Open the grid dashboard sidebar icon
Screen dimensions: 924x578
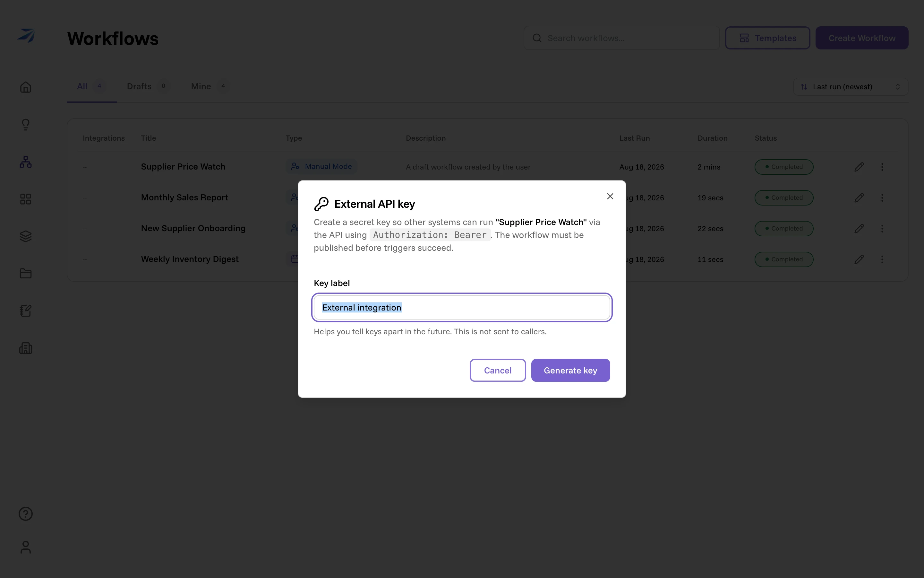26,199
